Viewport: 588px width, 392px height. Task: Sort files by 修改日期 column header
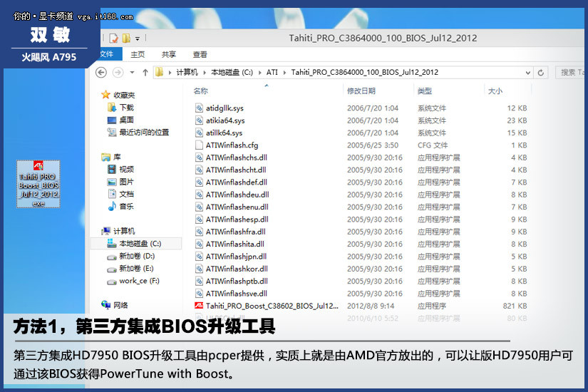coord(361,91)
